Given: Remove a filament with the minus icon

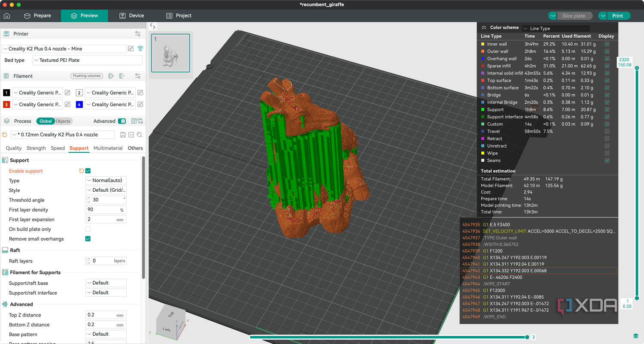Looking at the screenshot, I should click(x=122, y=76).
